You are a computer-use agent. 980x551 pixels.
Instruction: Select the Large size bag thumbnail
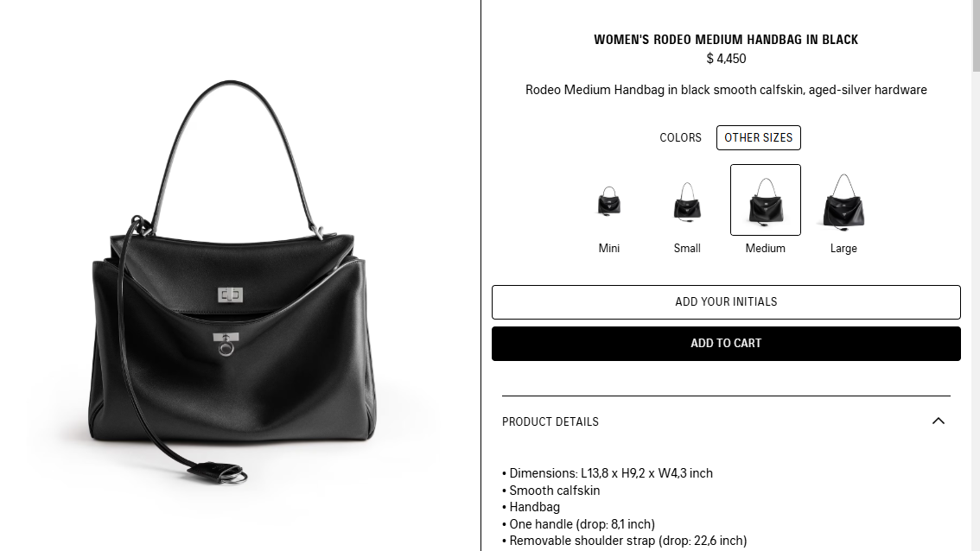tap(843, 199)
